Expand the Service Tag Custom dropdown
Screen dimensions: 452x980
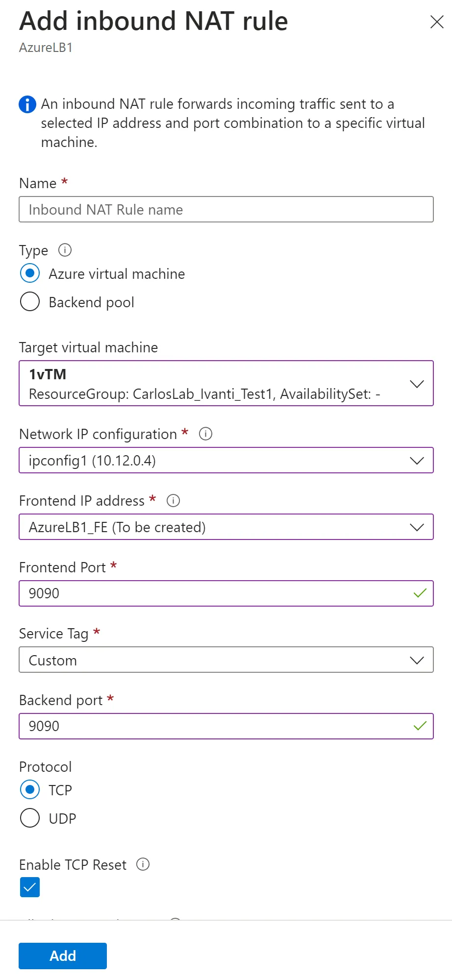click(x=226, y=660)
